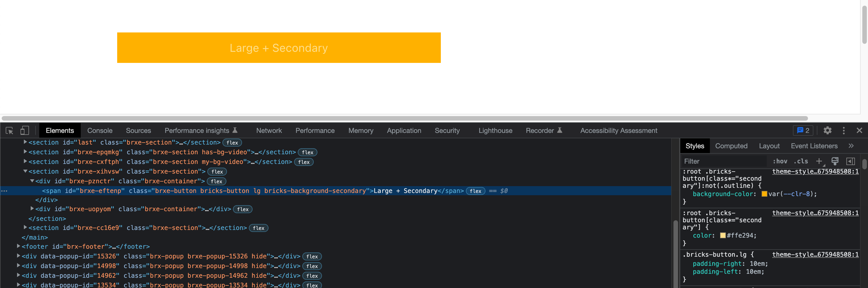Open the Layout pane tab
The width and height of the screenshot is (868, 288).
point(769,146)
